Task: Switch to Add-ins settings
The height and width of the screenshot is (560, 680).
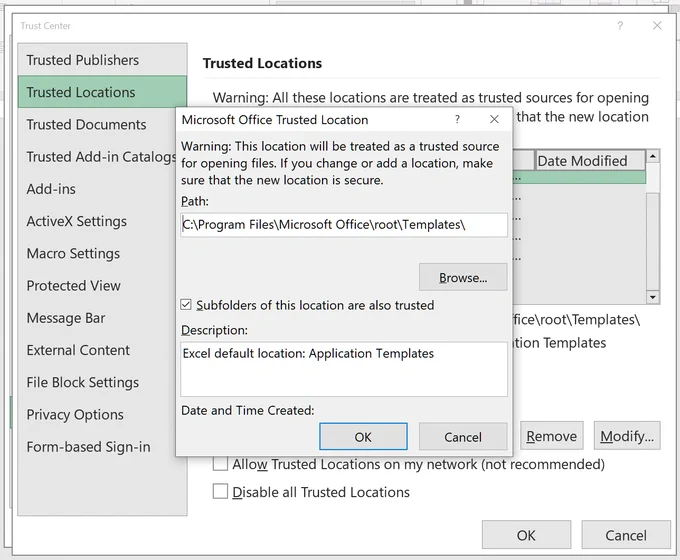Action: 97,189
